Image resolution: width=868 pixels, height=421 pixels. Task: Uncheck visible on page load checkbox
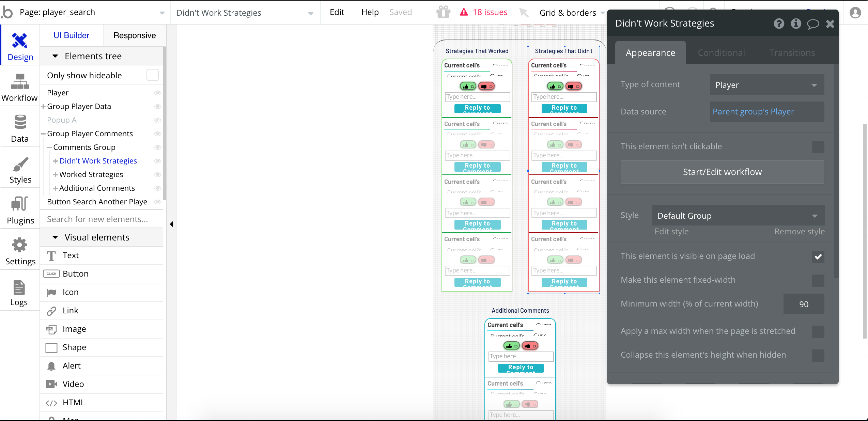pyautogui.click(x=818, y=256)
